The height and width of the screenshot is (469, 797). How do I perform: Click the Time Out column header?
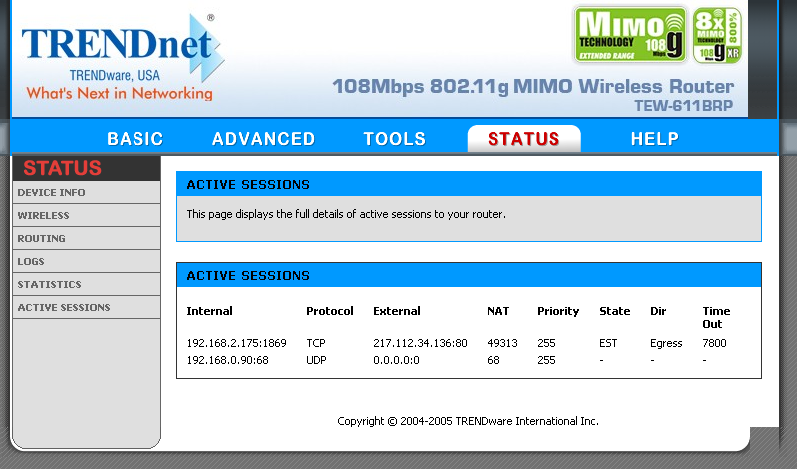[x=716, y=317]
